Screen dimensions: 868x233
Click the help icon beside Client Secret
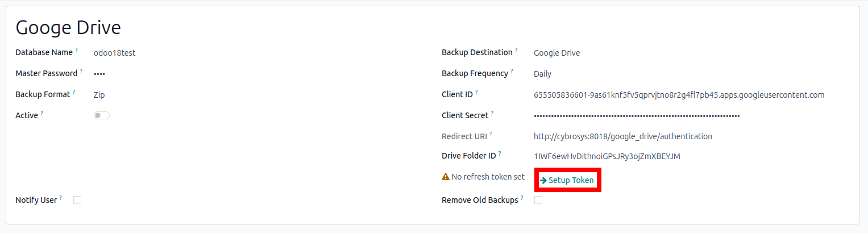(x=492, y=113)
